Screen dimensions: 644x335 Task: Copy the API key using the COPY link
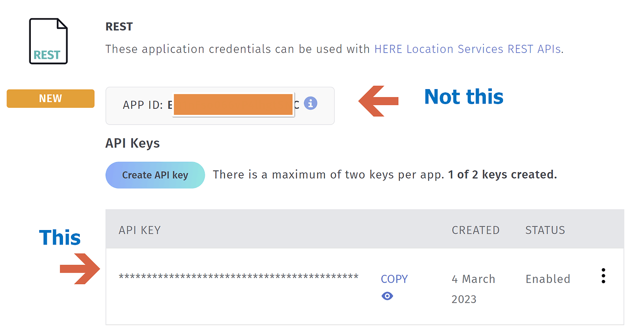pos(394,279)
